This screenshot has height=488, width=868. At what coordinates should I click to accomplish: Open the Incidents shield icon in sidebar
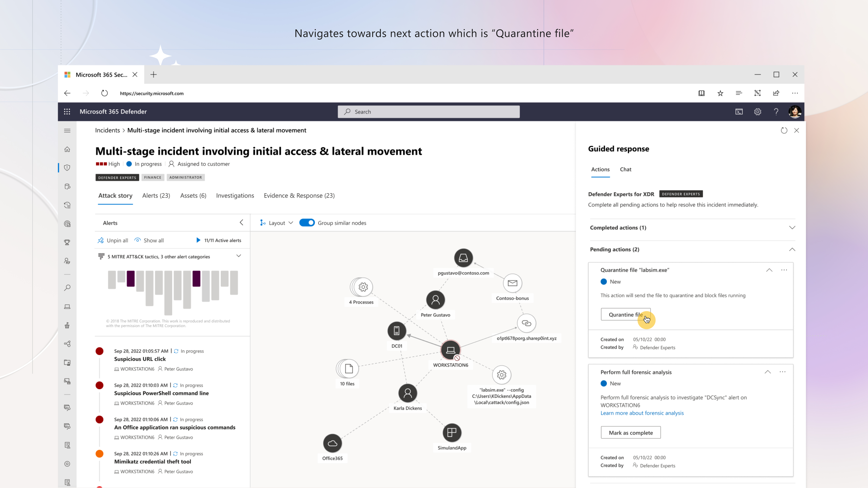[67, 168]
